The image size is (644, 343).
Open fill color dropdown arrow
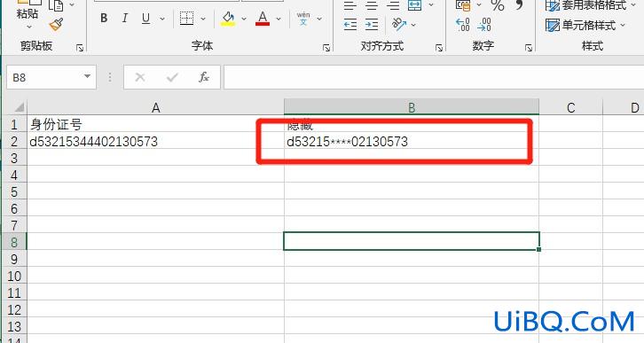tap(244, 19)
